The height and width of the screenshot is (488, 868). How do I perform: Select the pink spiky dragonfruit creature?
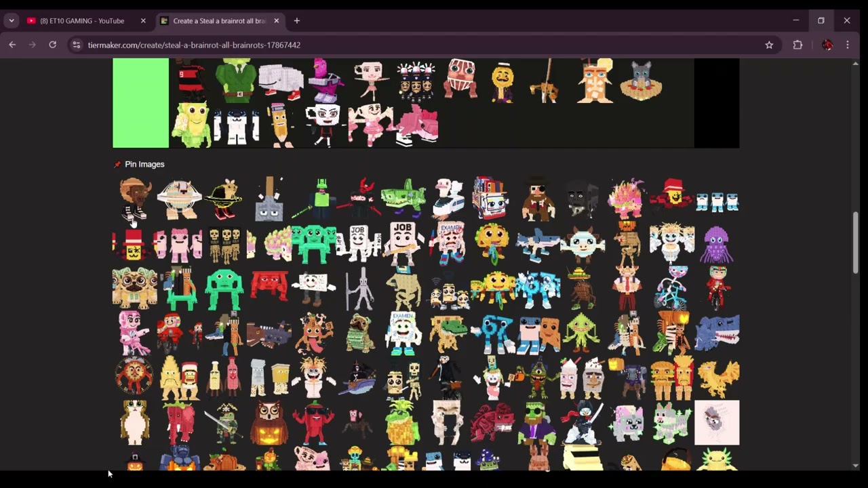[626, 199]
